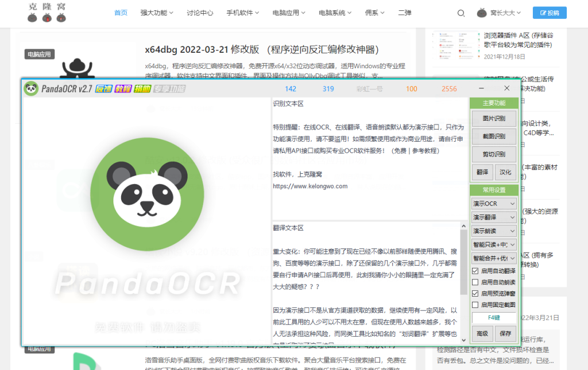
Task: Open 浏览器插件 A区 sidebar link
Action: click(519, 40)
